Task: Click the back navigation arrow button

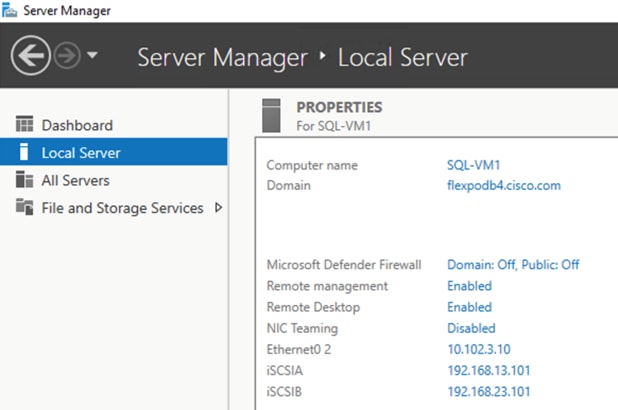Action: pyautogui.click(x=31, y=56)
